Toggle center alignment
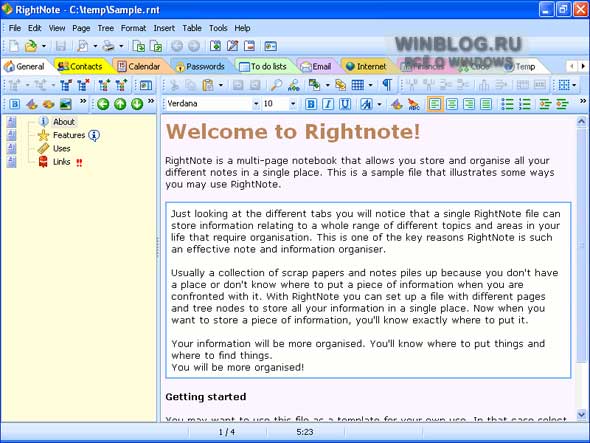590x443 pixels. (x=452, y=104)
